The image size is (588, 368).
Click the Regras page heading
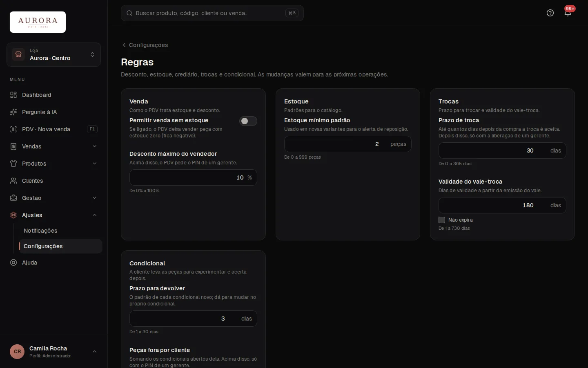tap(137, 62)
